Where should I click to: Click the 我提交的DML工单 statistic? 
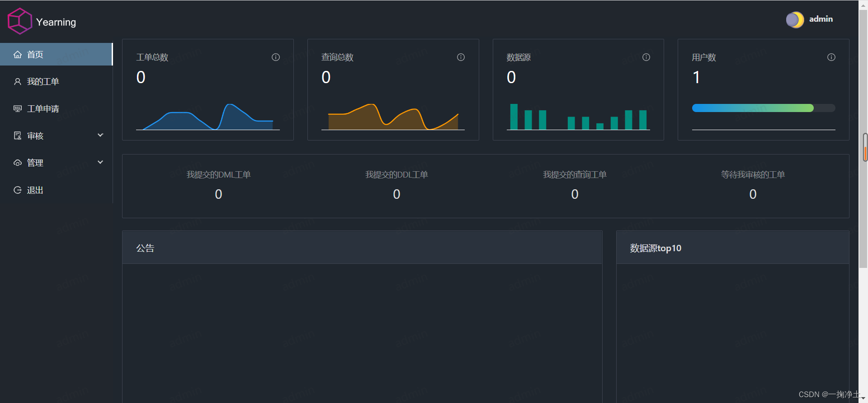point(218,185)
